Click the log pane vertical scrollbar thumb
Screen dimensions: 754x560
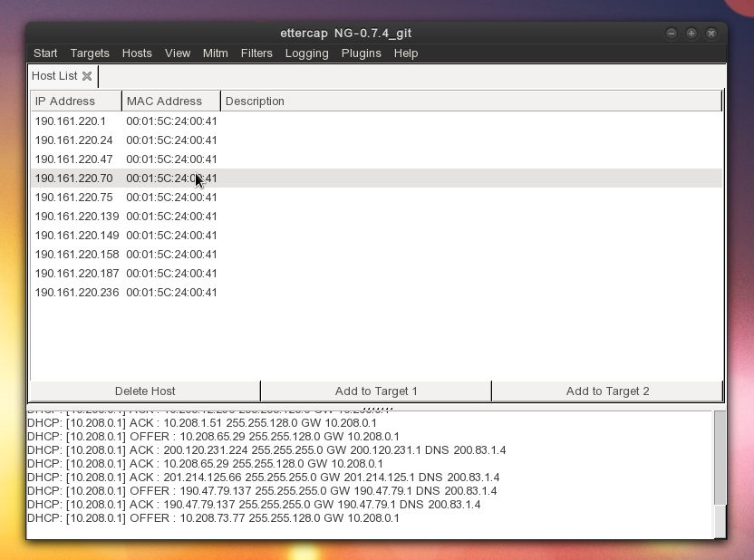720,458
